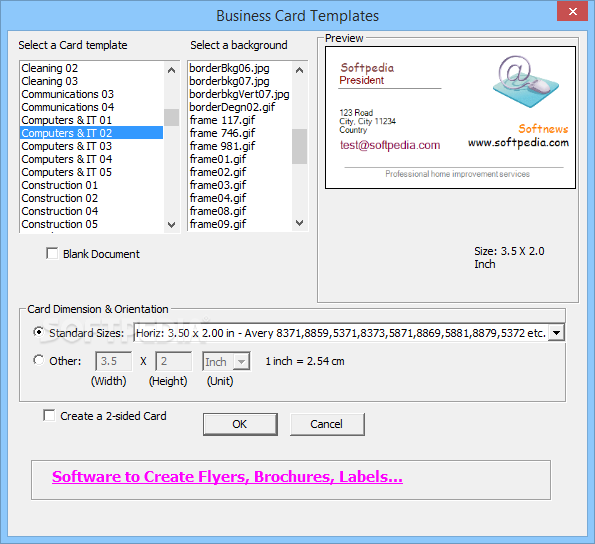The height and width of the screenshot is (544, 595).
Task: Open the Inch unit dropdown
Action: coord(241,362)
